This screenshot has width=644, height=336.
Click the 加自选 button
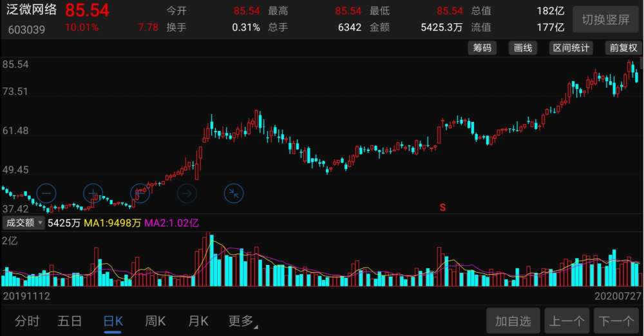click(x=513, y=321)
